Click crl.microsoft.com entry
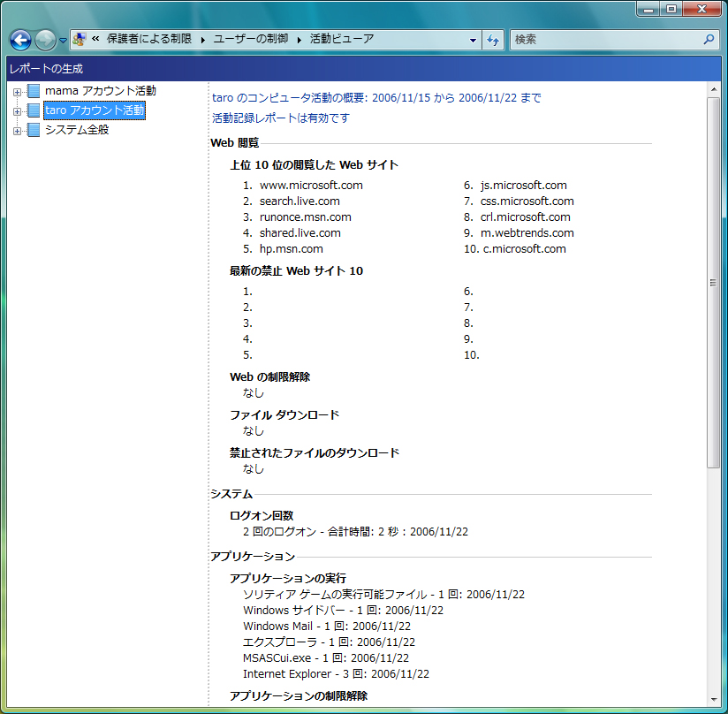 pos(525,216)
